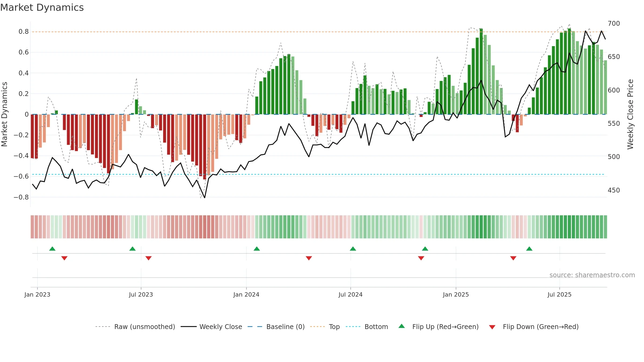Click the Jan 2023 x-axis label
Image resolution: width=644 pixels, height=362 pixels.
coord(37,294)
